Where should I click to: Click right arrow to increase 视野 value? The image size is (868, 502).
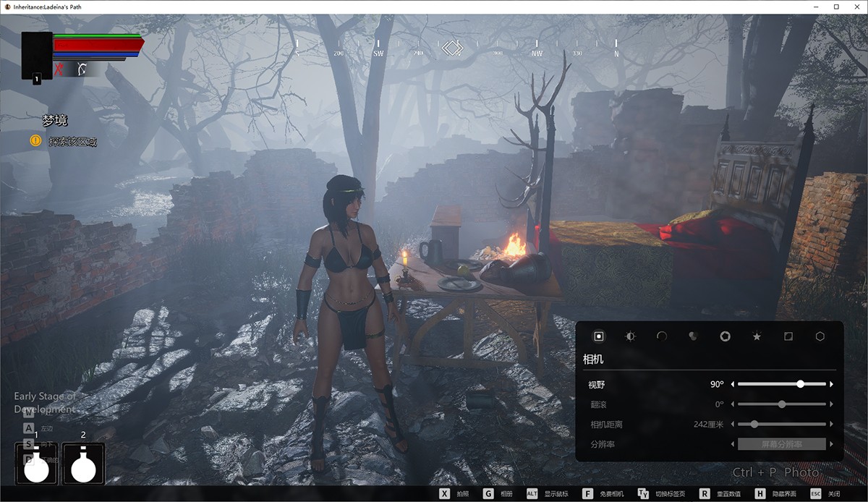[x=832, y=384]
